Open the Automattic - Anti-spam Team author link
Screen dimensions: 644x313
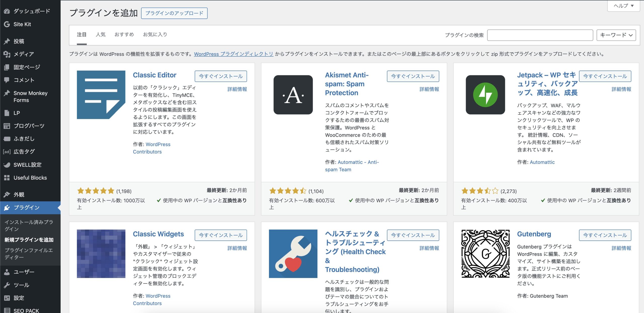point(352,166)
